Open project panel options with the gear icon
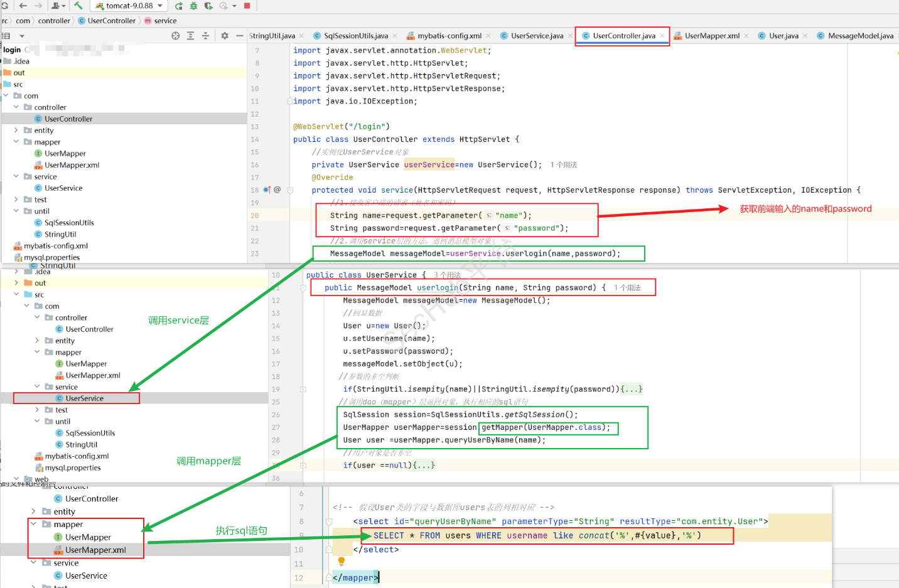The image size is (899, 588). pyautogui.click(x=225, y=36)
